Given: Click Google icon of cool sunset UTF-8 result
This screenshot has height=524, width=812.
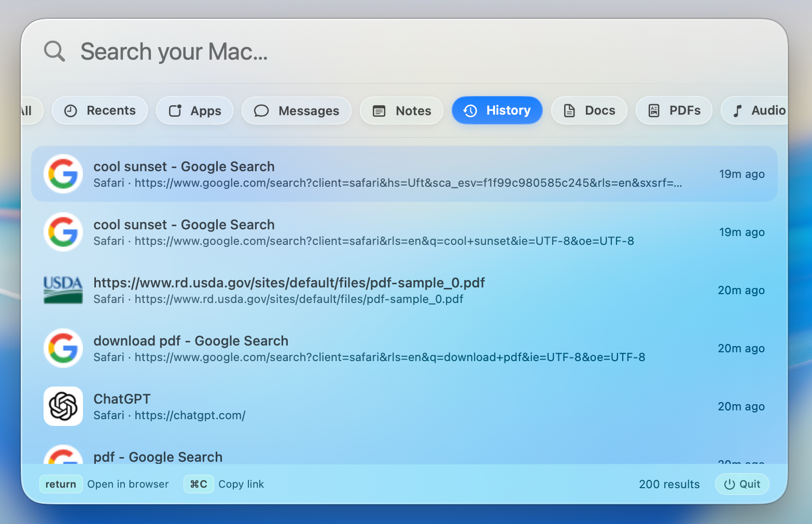Looking at the screenshot, I should click(63, 232).
